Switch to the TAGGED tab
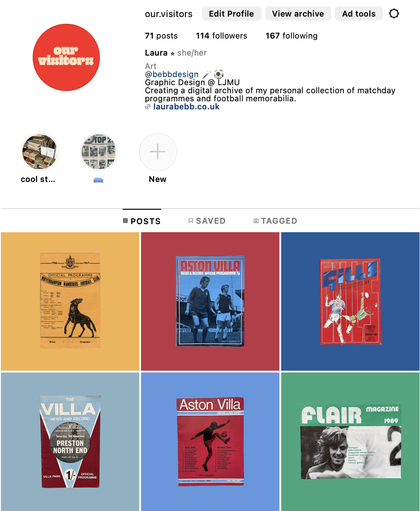Image resolution: width=420 pixels, height=511 pixels. pos(275,221)
